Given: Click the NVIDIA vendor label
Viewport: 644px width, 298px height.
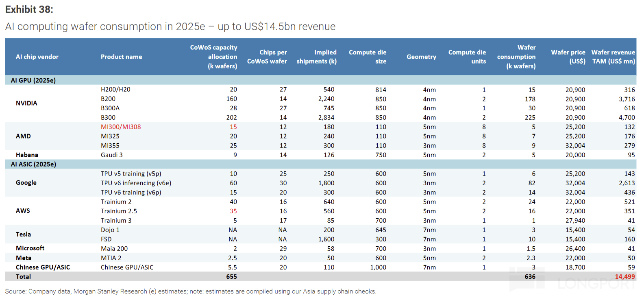Looking at the screenshot, I should pos(26,103).
